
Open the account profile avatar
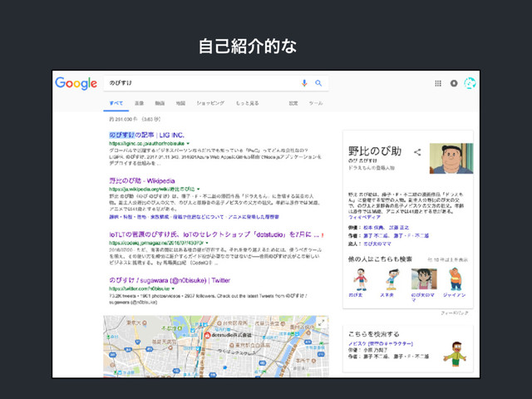coord(470,83)
